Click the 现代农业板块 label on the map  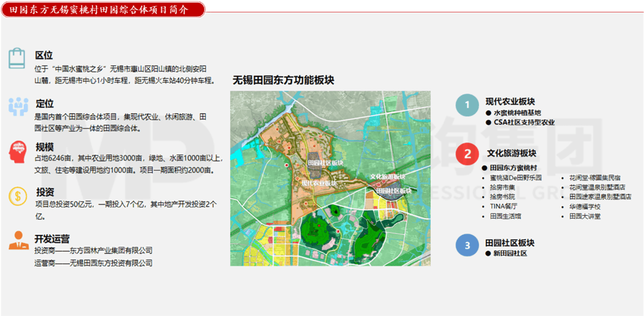coord(319,183)
